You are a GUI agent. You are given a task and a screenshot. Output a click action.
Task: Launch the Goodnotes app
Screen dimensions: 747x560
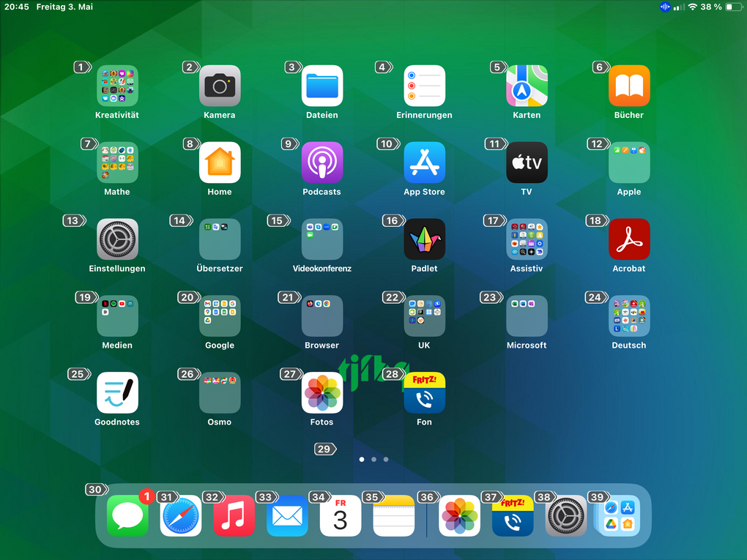[117, 392]
